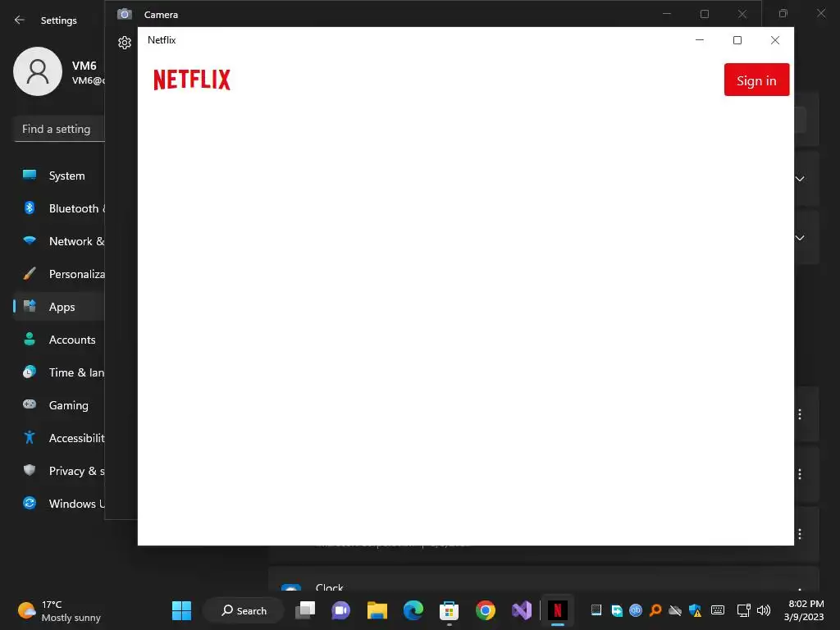Expand the lower chevron in Settings window

tap(800, 238)
